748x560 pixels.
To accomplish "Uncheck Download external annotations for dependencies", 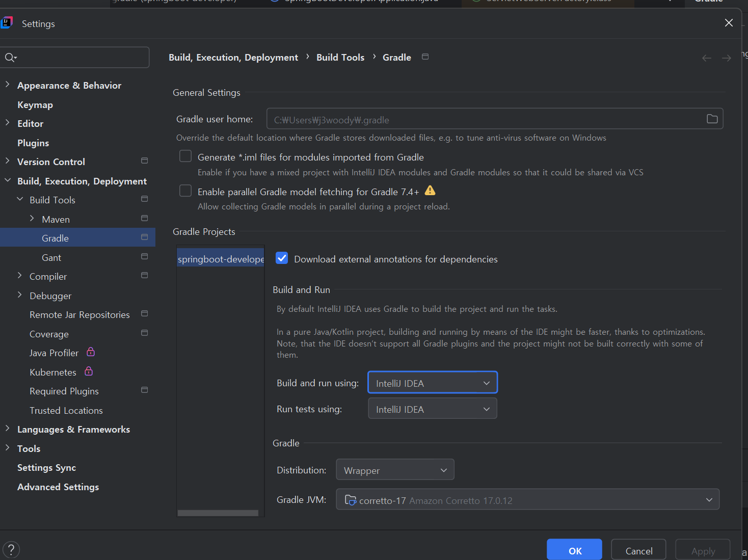I will click(282, 258).
